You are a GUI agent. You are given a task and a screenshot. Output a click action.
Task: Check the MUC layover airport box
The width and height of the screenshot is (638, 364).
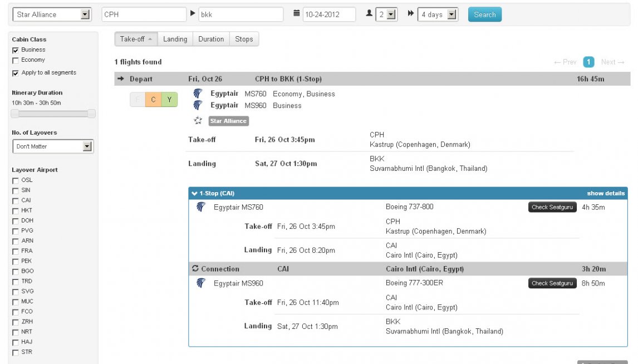tap(16, 302)
